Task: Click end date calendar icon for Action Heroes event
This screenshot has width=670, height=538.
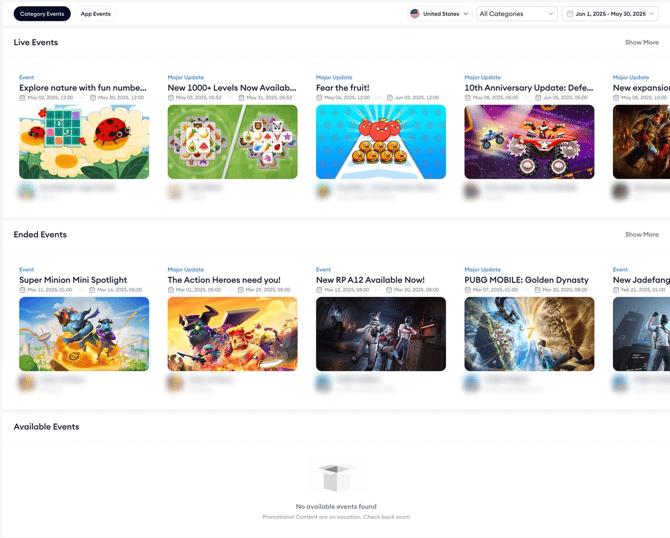Action: (x=241, y=290)
